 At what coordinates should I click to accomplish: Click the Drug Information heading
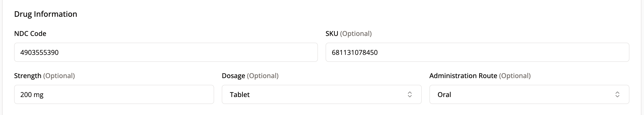tap(45, 14)
